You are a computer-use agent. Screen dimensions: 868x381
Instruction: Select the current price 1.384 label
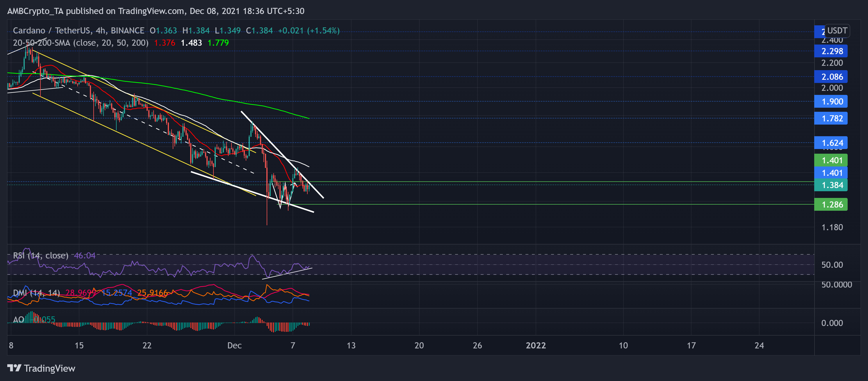pyautogui.click(x=831, y=185)
